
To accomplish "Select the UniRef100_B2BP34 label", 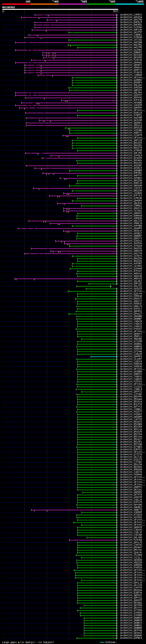I will click(131, 593).
